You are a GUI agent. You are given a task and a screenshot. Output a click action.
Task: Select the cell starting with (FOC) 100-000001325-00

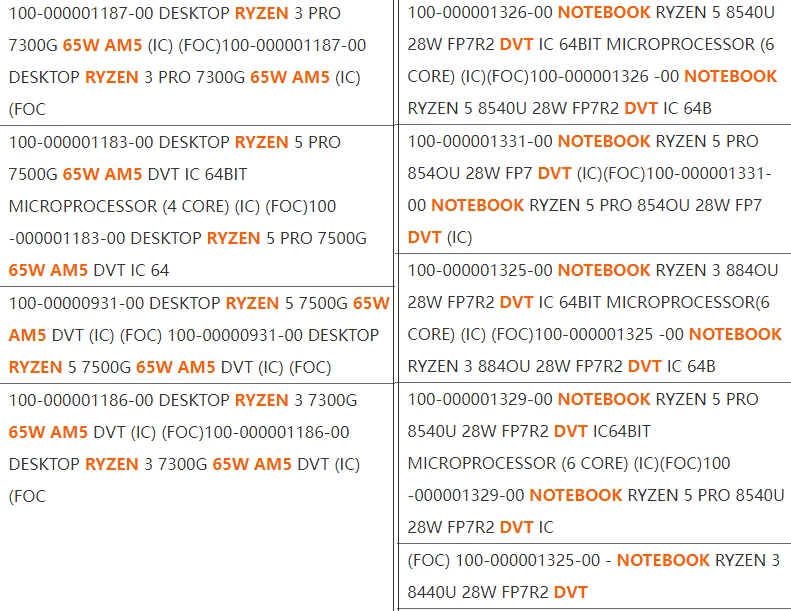594,576
